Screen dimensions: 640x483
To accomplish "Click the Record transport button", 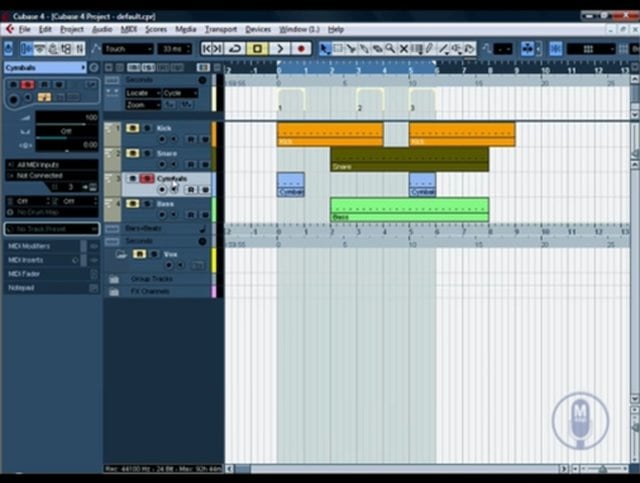I will pyautogui.click(x=301, y=49).
